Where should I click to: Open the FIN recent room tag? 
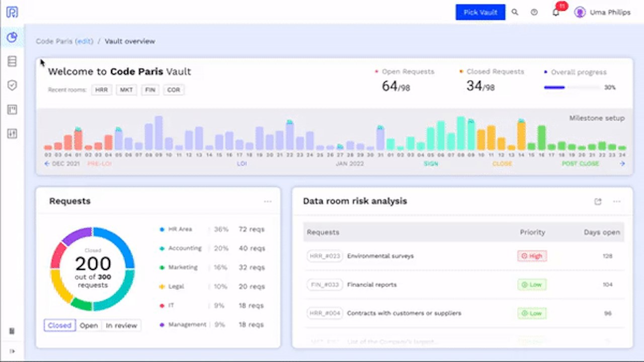pos(150,90)
